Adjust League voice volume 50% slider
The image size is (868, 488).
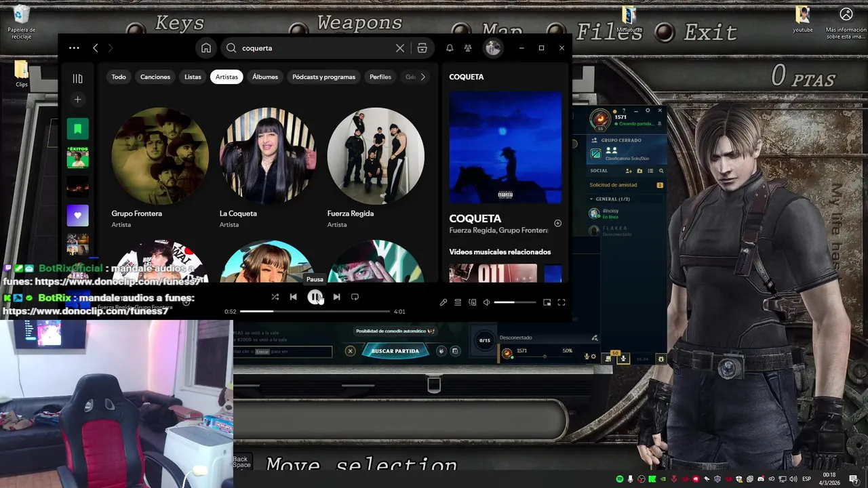point(545,357)
